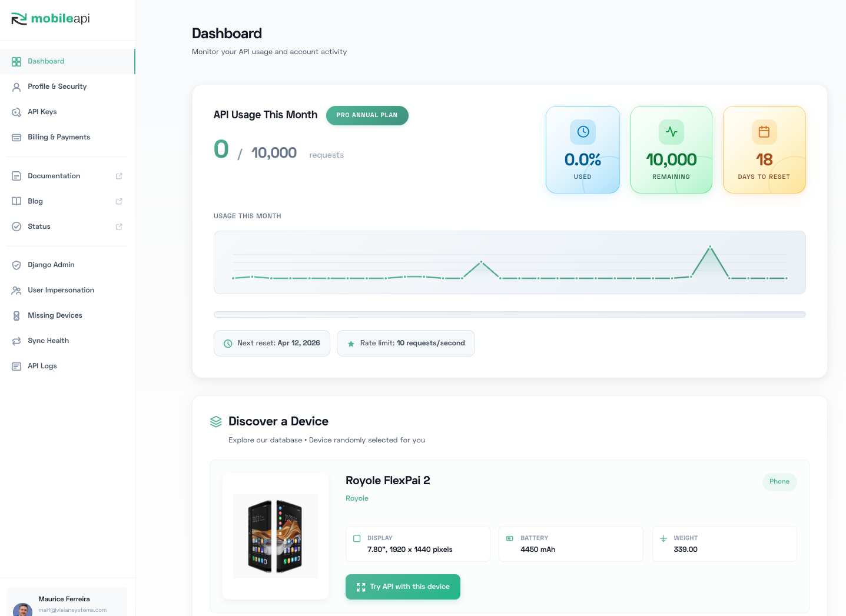
Task: Click the clock icon in the Used card
Action: click(x=583, y=132)
